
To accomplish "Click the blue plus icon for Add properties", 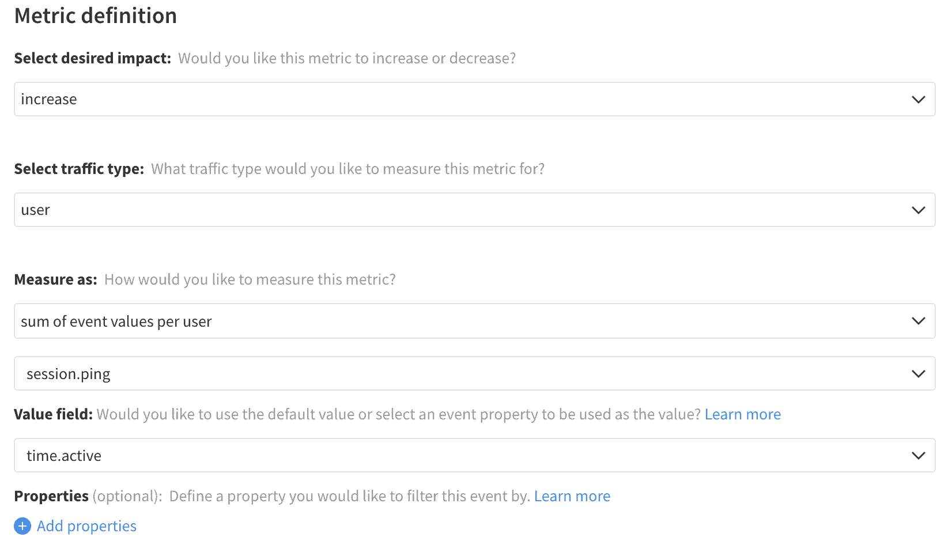I will pyautogui.click(x=22, y=526).
